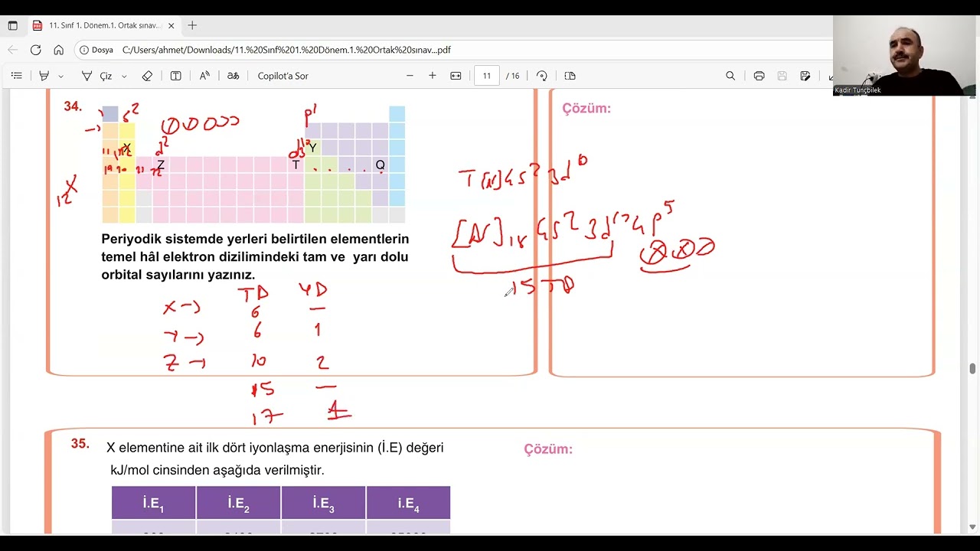
Task: Open the translate tool
Action: [233, 76]
